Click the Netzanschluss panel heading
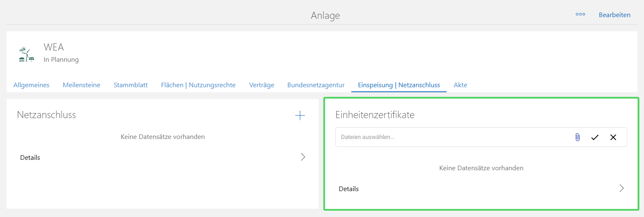The image size is (644, 217). click(46, 115)
